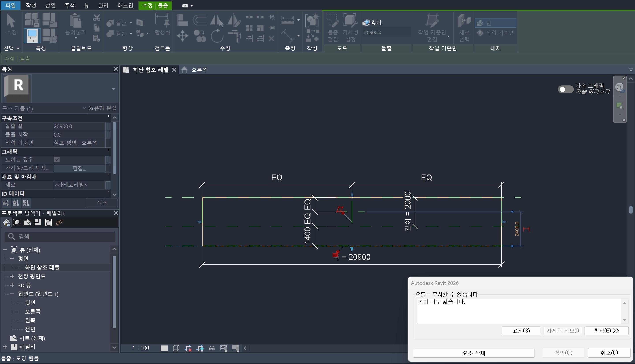This screenshot has height=364, width=635.
Task: Click the link icon in project browser toolbar
Action: (59, 222)
